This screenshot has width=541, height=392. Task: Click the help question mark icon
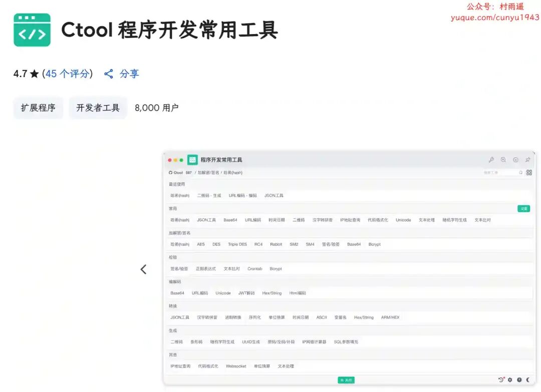click(x=519, y=379)
